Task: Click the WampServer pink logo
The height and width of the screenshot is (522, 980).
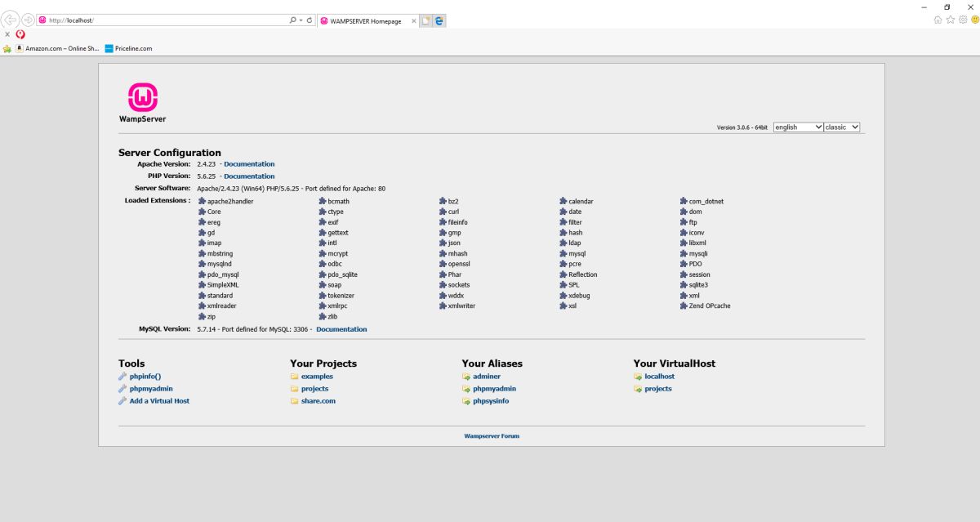Action: 143,97
